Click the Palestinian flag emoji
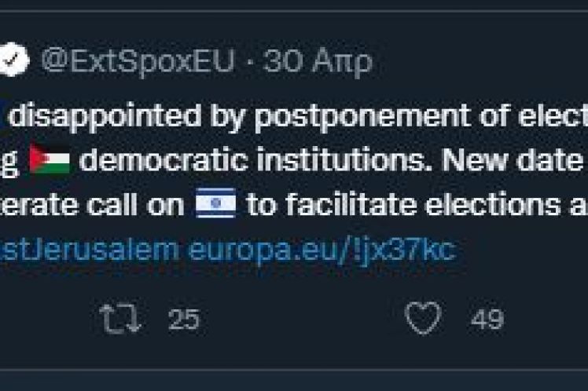Image resolution: width=588 pixels, height=391 pixels. (x=50, y=161)
